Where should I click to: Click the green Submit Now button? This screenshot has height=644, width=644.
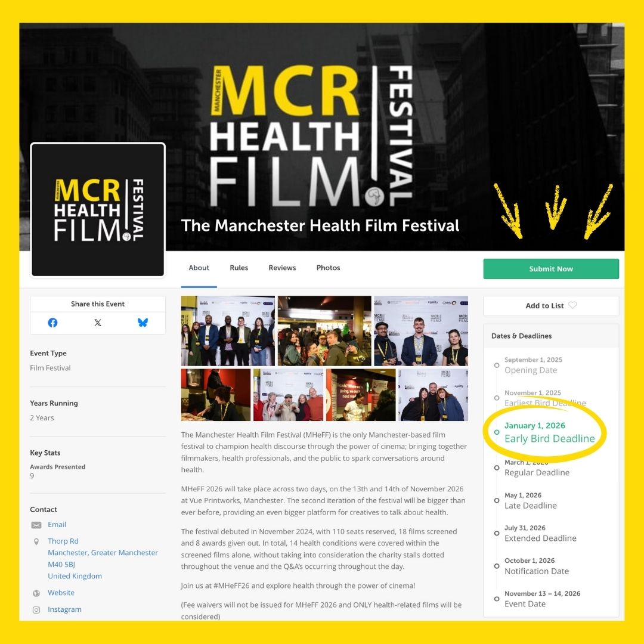(551, 268)
